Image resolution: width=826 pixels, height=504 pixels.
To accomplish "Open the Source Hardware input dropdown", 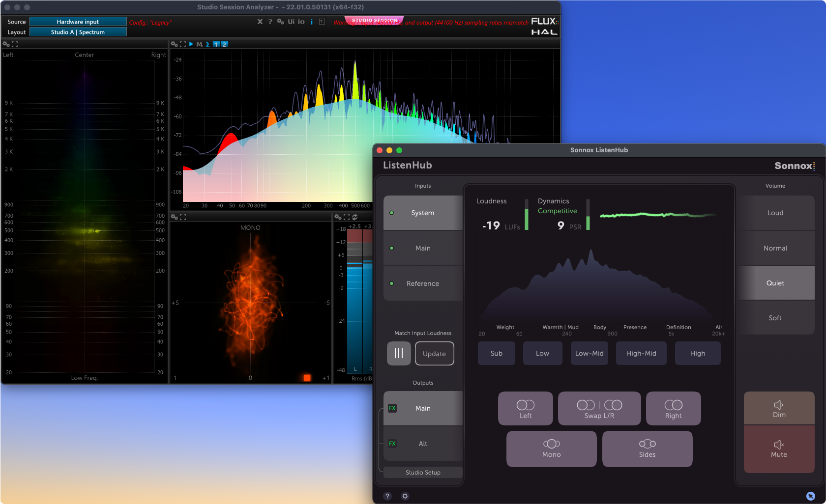I will [x=78, y=22].
